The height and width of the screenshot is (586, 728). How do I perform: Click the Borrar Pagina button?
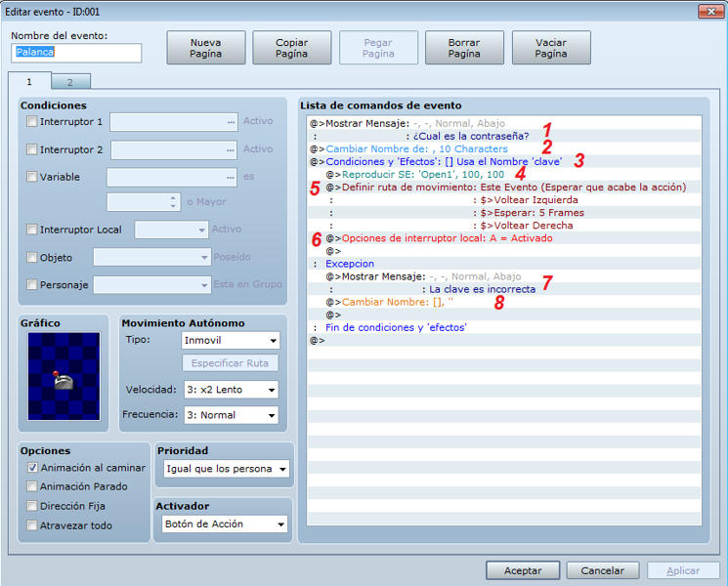464,48
